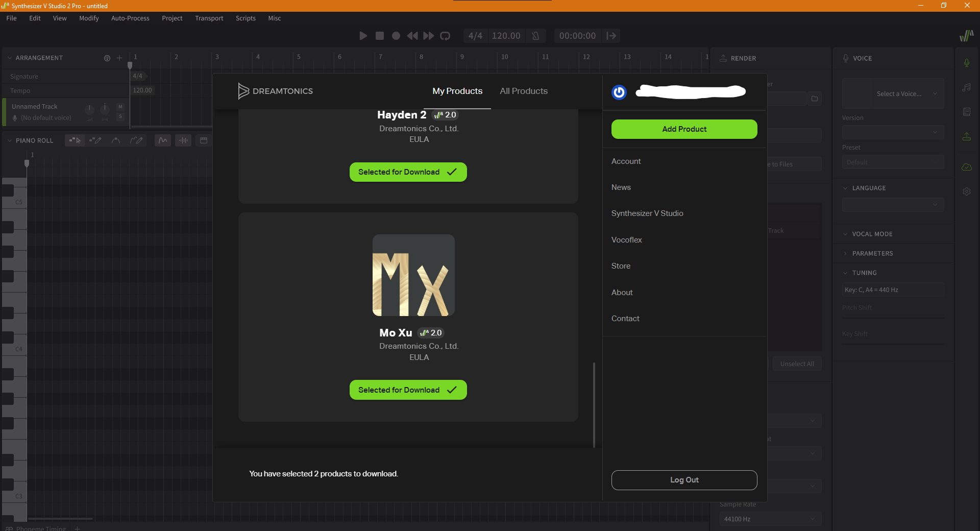Select the note pointer tool in Piano Roll
The width and height of the screenshot is (980, 531).
coord(75,140)
